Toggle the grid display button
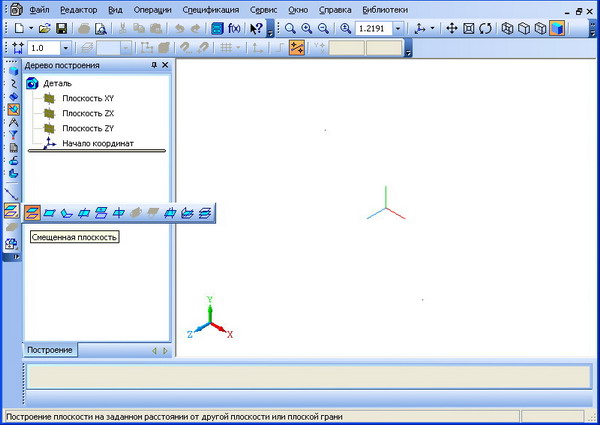The image size is (600, 425). 228,48
